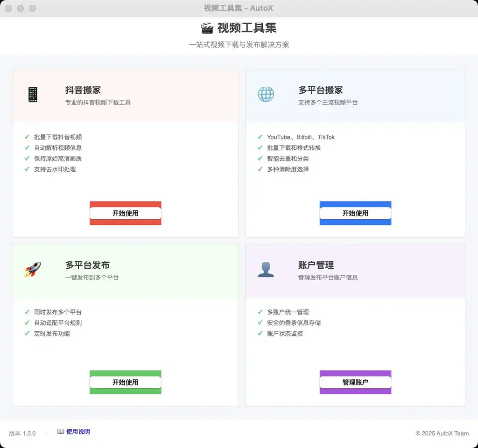Click the book icon beside 使用说明
The height and width of the screenshot is (448, 478).
coord(61,431)
